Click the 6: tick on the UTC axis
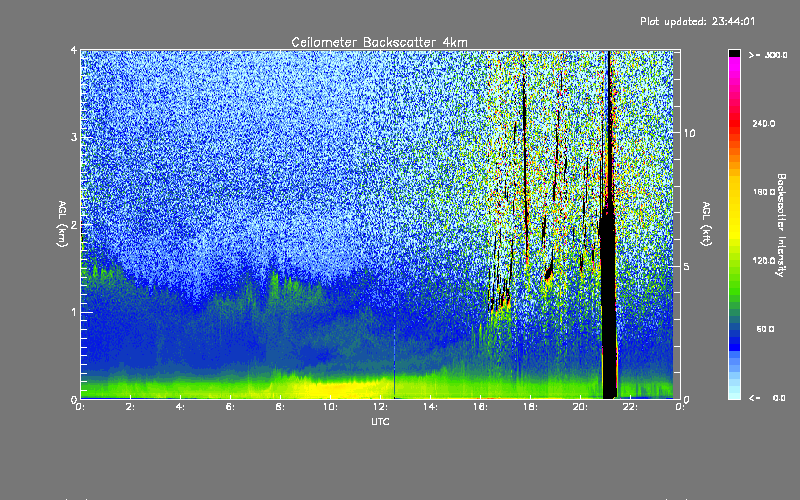The image size is (800, 500). coord(231,407)
